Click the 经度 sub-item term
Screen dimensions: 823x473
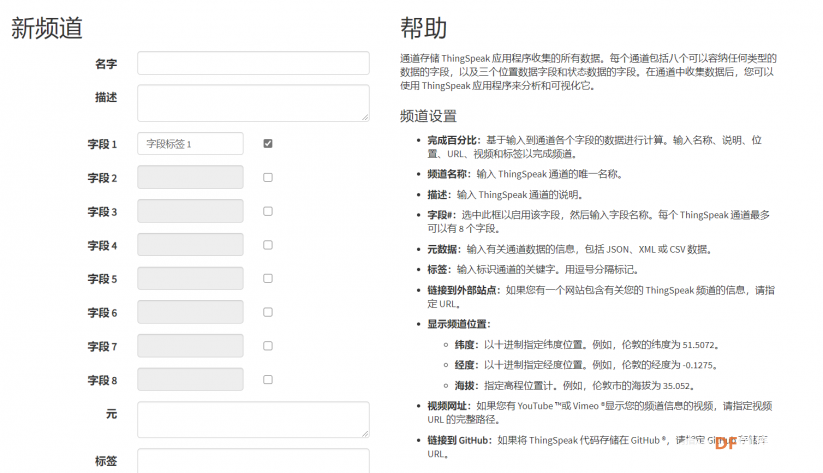465,365
